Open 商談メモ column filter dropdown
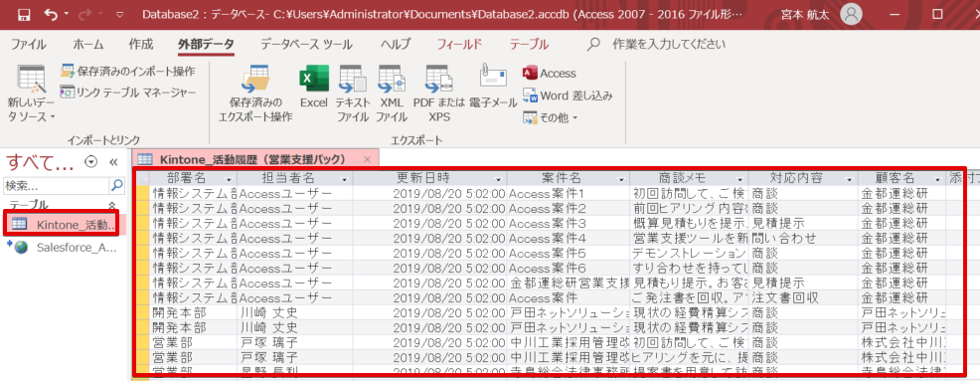Screen dimensions: 980x381 [x=739, y=179]
